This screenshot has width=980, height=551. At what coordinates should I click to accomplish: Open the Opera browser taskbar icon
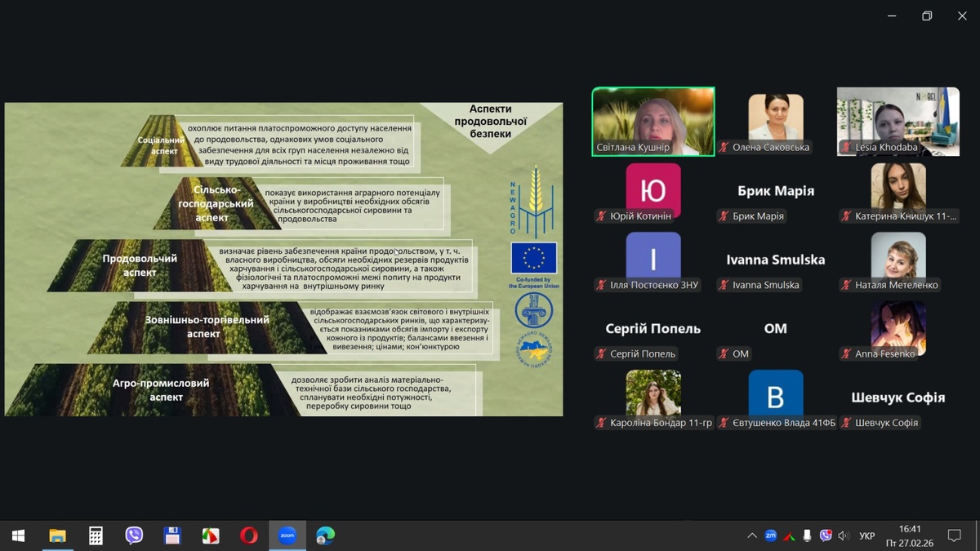click(249, 535)
